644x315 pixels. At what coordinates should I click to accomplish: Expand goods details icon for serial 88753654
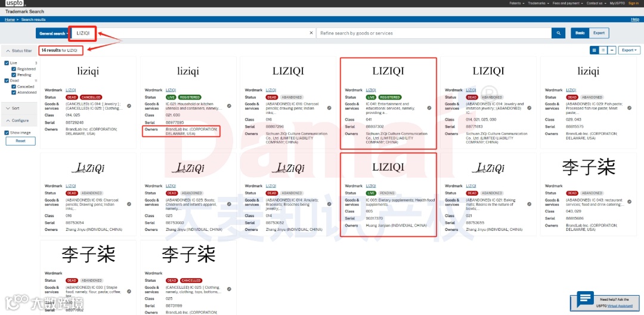pyautogui.click(x=129, y=203)
